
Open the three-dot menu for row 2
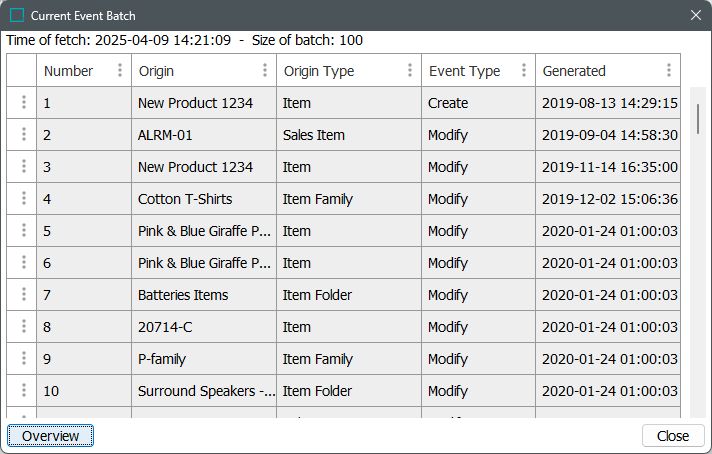[22, 135]
